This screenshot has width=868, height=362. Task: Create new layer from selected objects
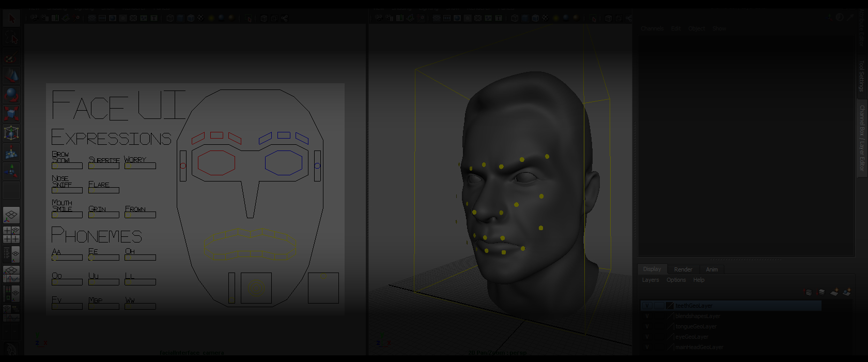847,292
